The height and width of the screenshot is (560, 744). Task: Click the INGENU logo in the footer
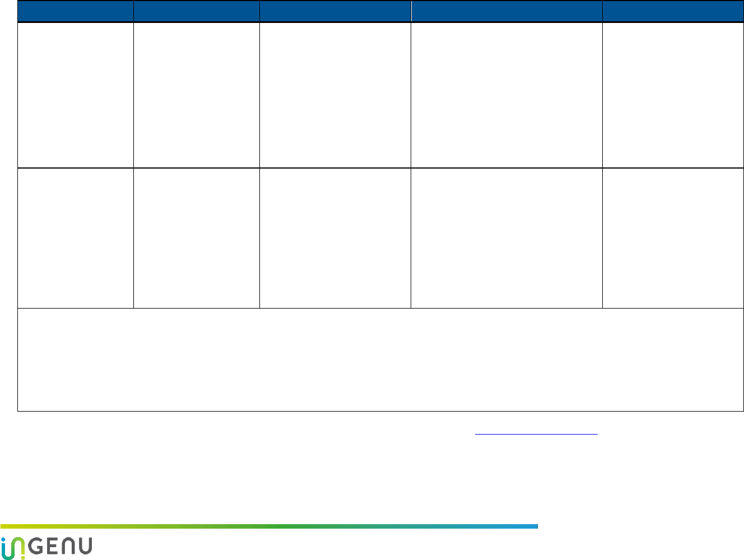pyautogui.click(x=46, y=547)
